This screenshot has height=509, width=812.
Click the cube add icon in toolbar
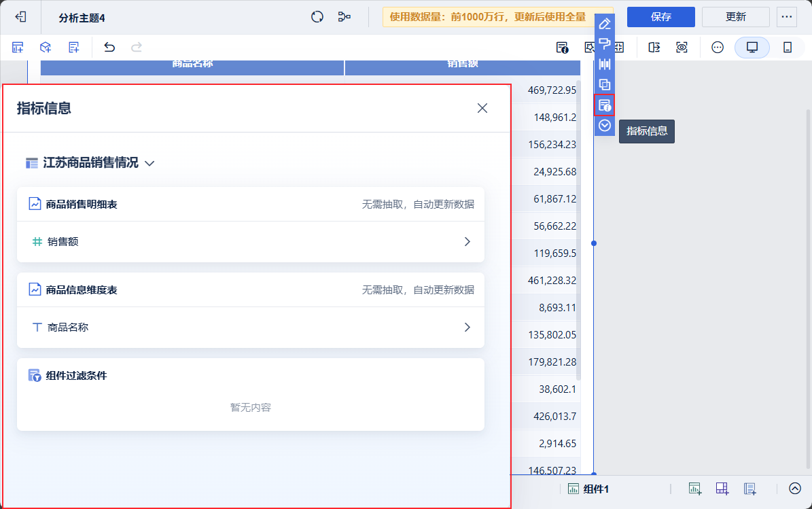[x=46, y=48]
